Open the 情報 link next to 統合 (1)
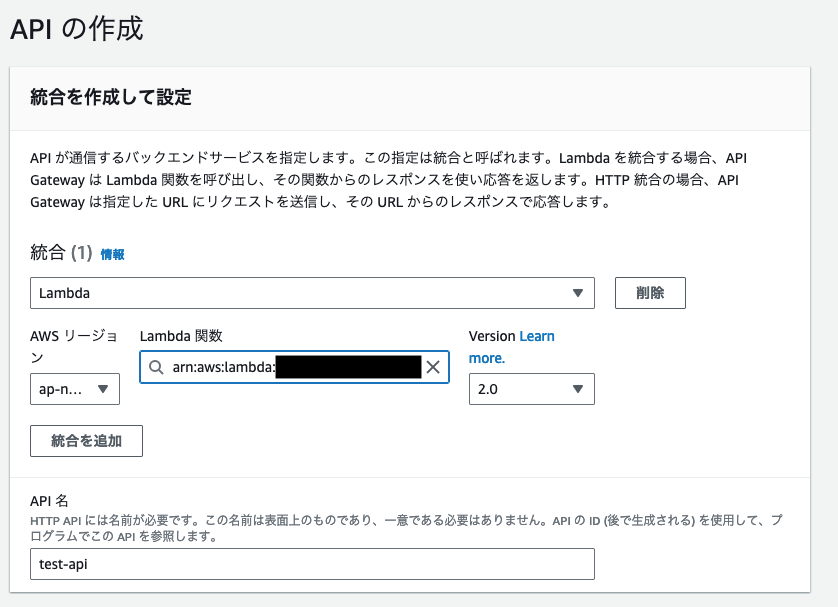 [x=112, y=254]
